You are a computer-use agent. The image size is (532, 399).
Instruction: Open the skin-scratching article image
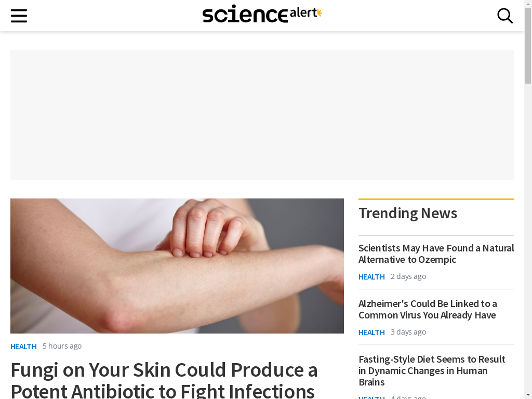pos(177,265)
